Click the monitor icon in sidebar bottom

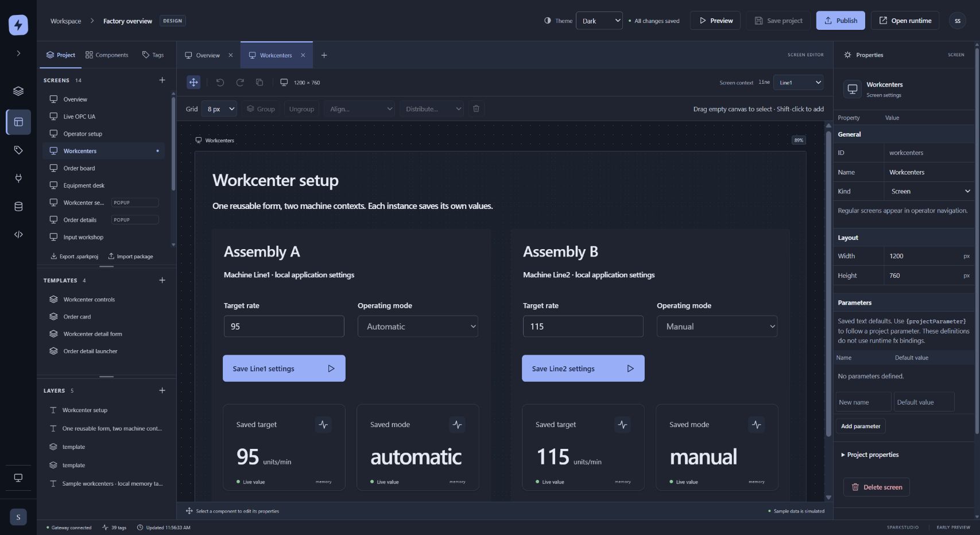[x=18, y=478]
